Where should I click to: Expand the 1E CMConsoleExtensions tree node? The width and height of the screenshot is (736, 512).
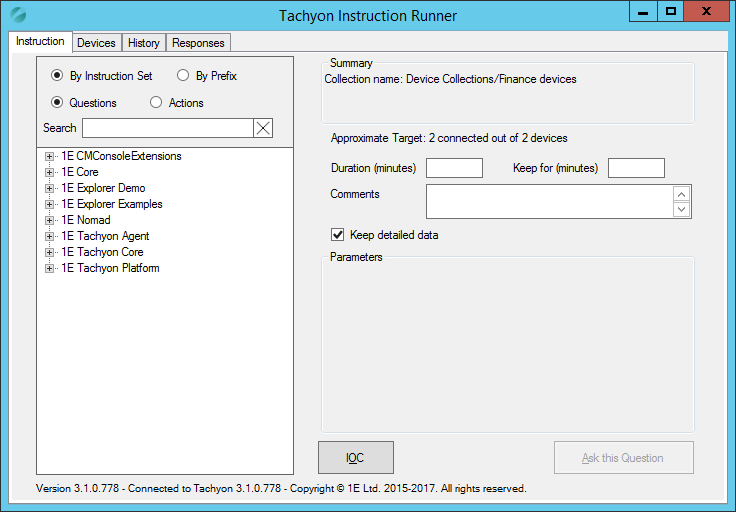click(x=49, y=156)
